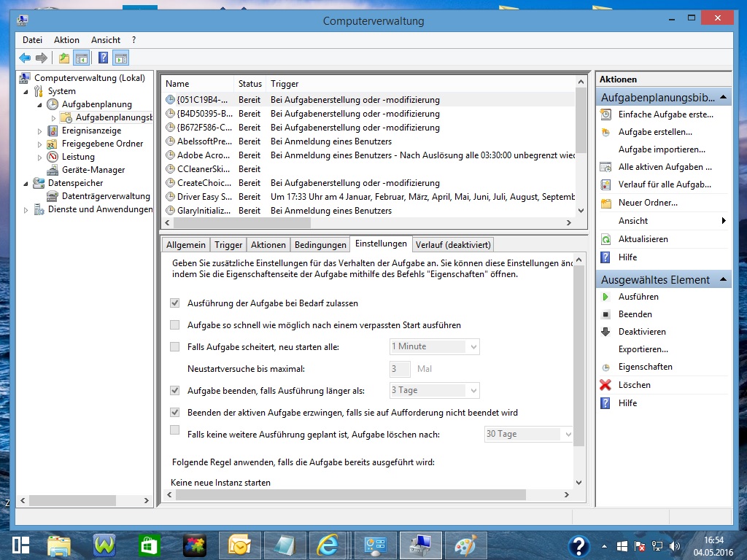Open the Aktion menu
The image size is (747, 560).
point(66,40)
